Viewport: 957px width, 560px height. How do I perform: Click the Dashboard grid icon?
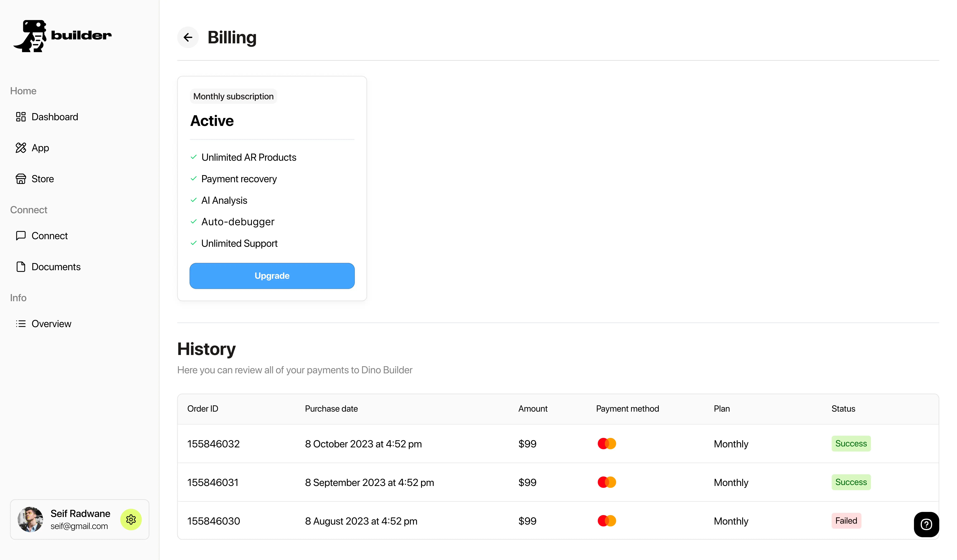(x=21, y=117)
